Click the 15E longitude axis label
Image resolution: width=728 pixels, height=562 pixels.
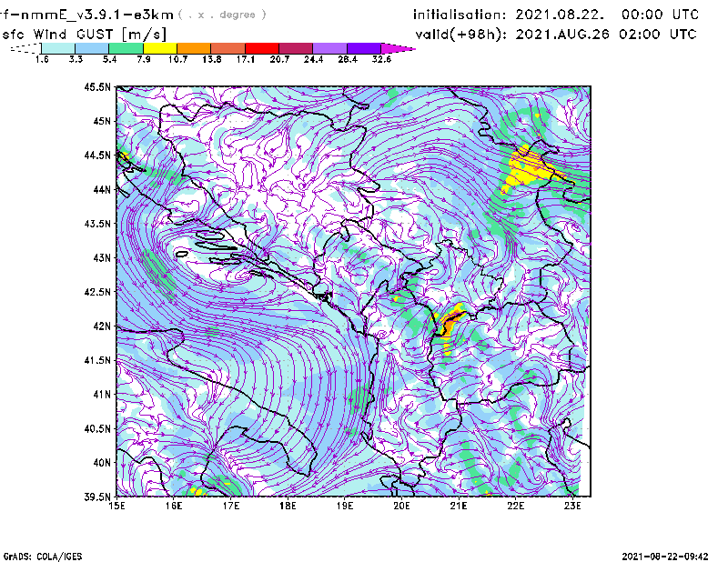(x=117, y=506)
